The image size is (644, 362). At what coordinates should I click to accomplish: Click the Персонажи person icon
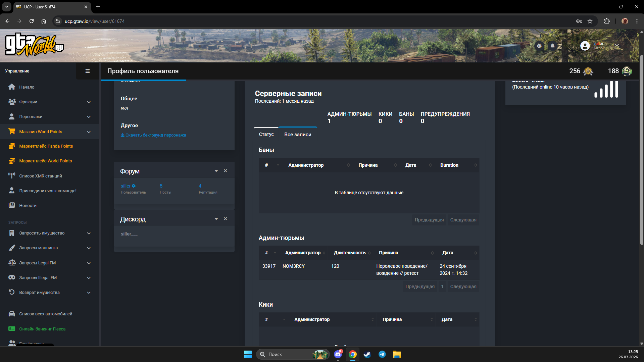click(12, 116)
